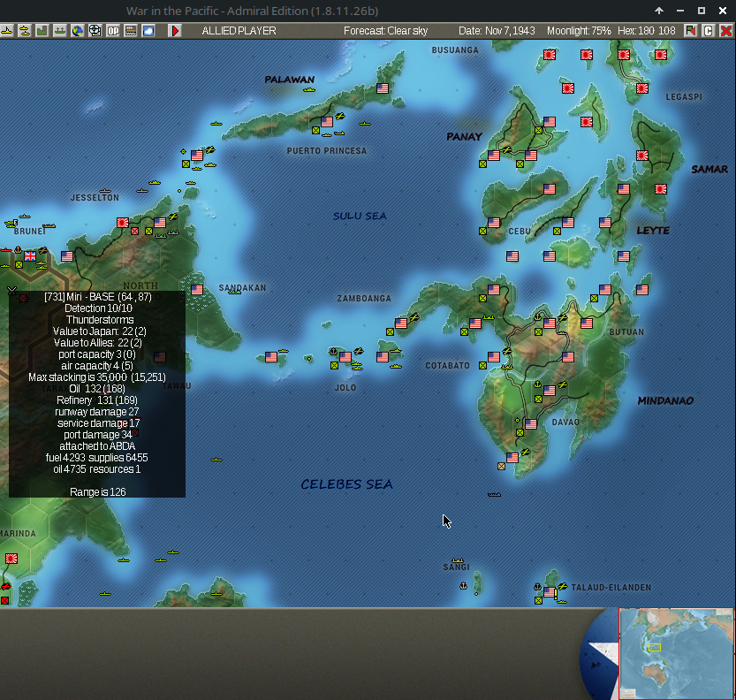Click the Range is 126 line
This screenshot has width=736, height=700.
pos(97,492)
